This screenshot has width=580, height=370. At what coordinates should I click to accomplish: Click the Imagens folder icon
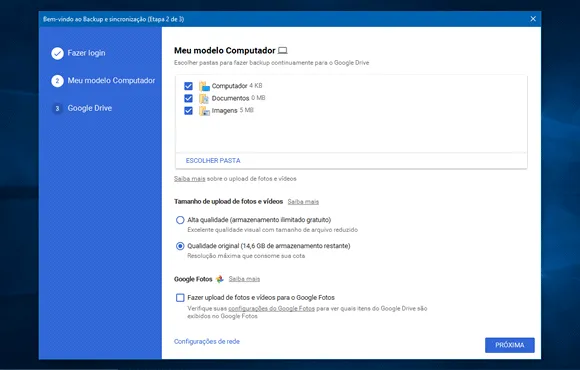point(204,111)
